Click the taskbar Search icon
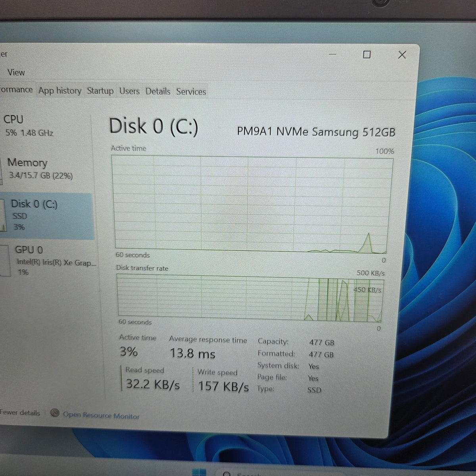 (x=227, y=473)
